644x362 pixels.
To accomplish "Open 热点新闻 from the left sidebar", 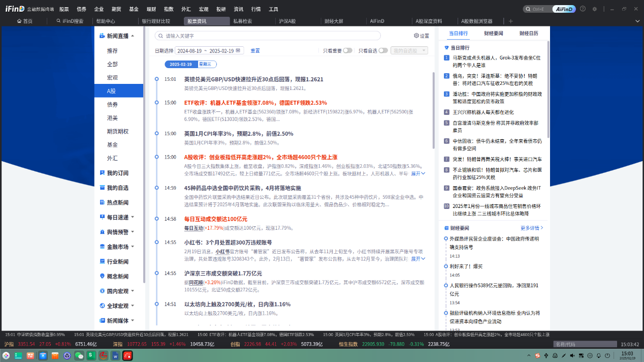I will 118,202.
